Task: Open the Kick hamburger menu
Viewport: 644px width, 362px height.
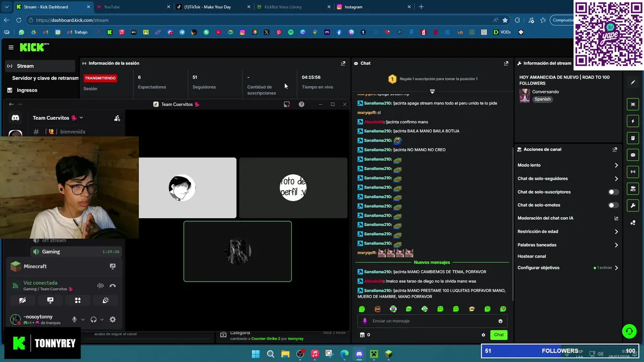Action: tap(11, 47)
